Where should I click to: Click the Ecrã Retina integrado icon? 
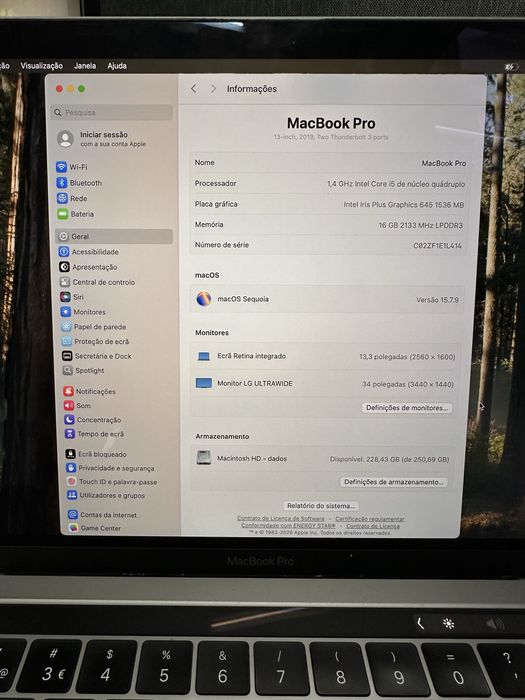[x=204, y=356]
